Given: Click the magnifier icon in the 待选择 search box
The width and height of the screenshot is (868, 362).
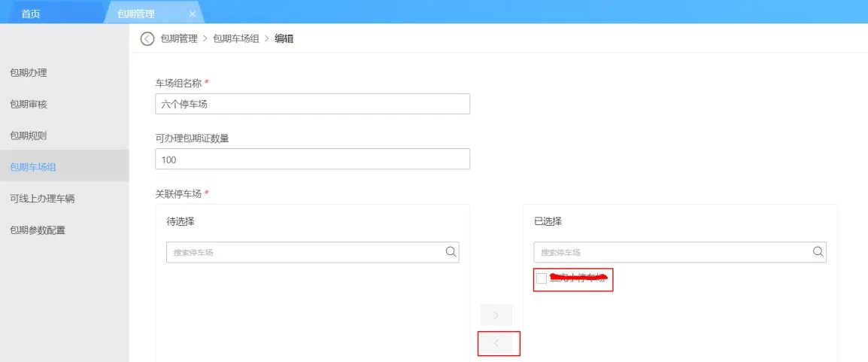Looking at the screenshot, I should 451,252.
